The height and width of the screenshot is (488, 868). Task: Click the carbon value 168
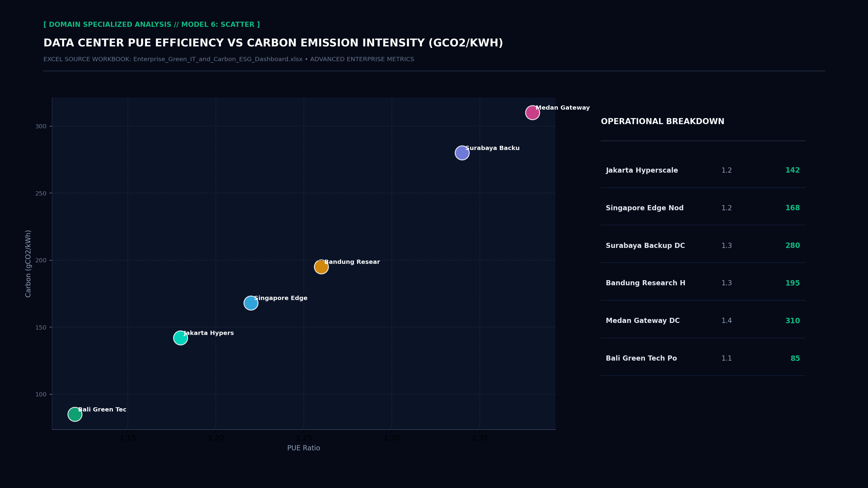[x=793, y=208]
